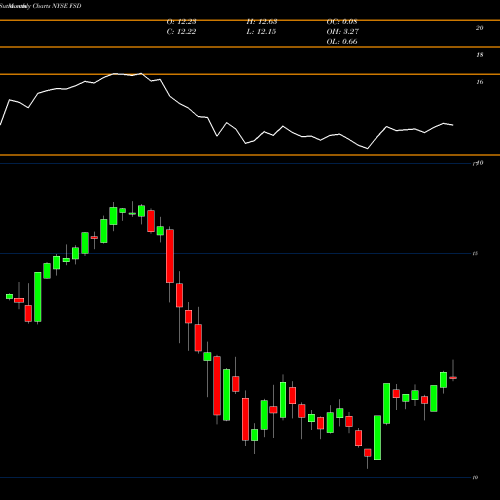
Task: Click the '20' axis label of upper panel
Action: 479,28
